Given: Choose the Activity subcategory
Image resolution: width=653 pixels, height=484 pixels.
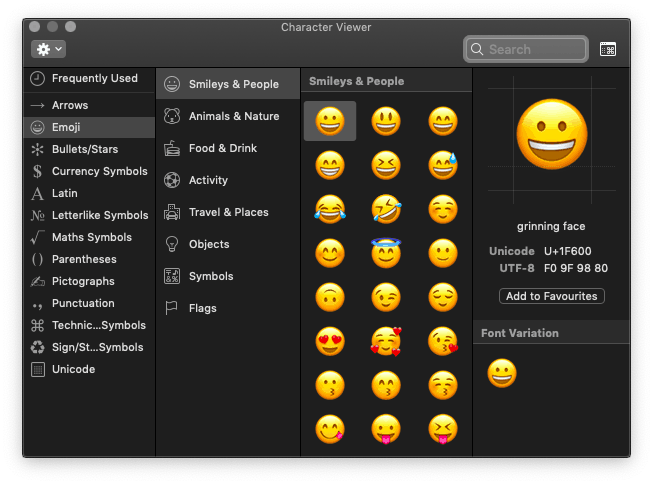Looking at the screenshot, I should click(228, 180).
